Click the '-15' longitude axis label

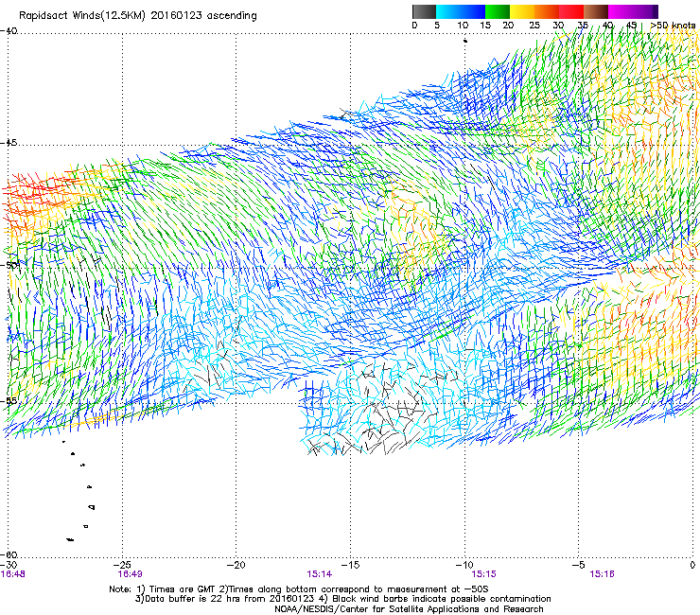[x=351, y=565]
